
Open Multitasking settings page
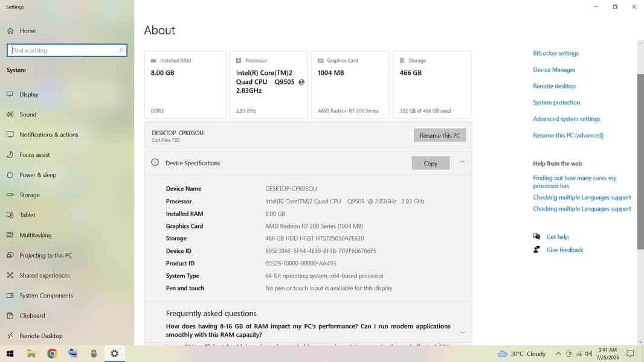35,235
